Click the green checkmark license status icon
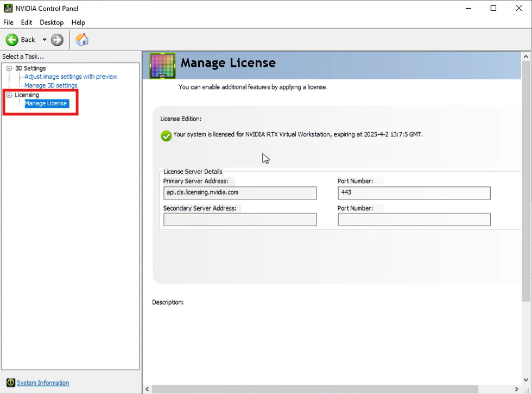Image resolution: width=532 pixels, height=394 pixels. pos(166,136)
